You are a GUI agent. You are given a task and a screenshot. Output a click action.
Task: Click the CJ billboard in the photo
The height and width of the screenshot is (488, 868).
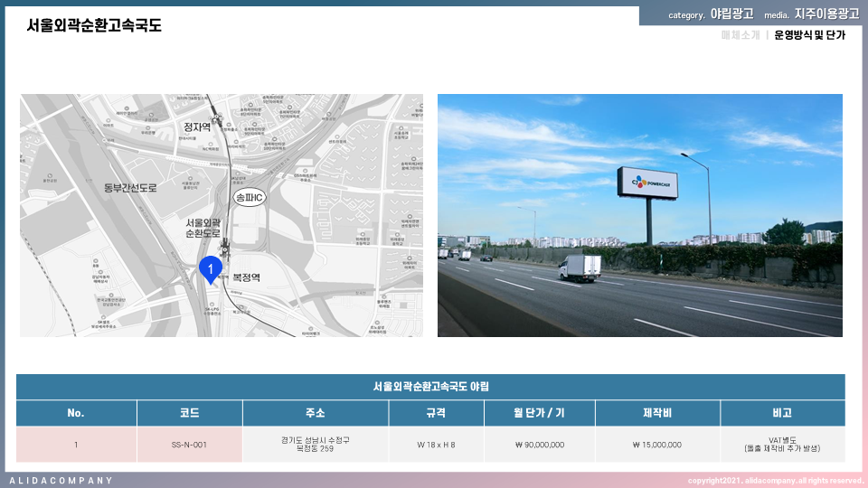point(647,183)
